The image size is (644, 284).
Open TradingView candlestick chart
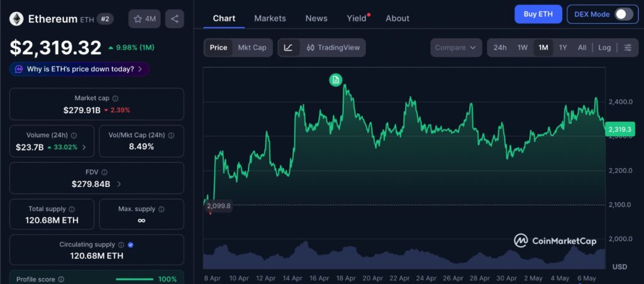(x=333, y=48)
